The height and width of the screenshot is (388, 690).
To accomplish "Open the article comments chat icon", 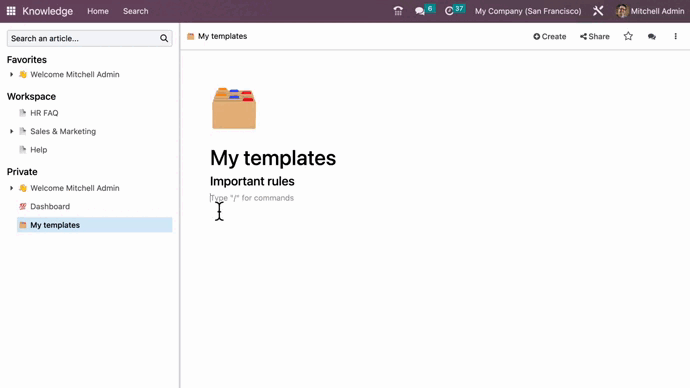I will pyautogui.click(x=652, y=37).
